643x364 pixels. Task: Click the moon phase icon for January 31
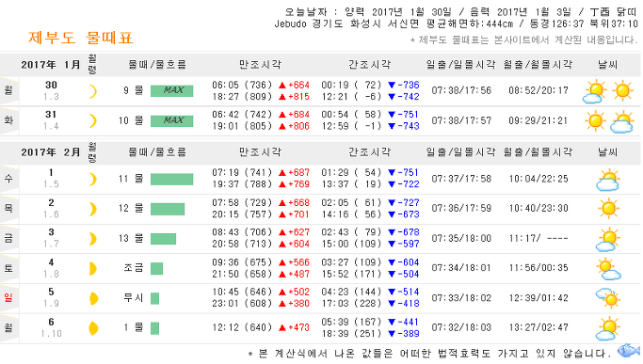93,121
